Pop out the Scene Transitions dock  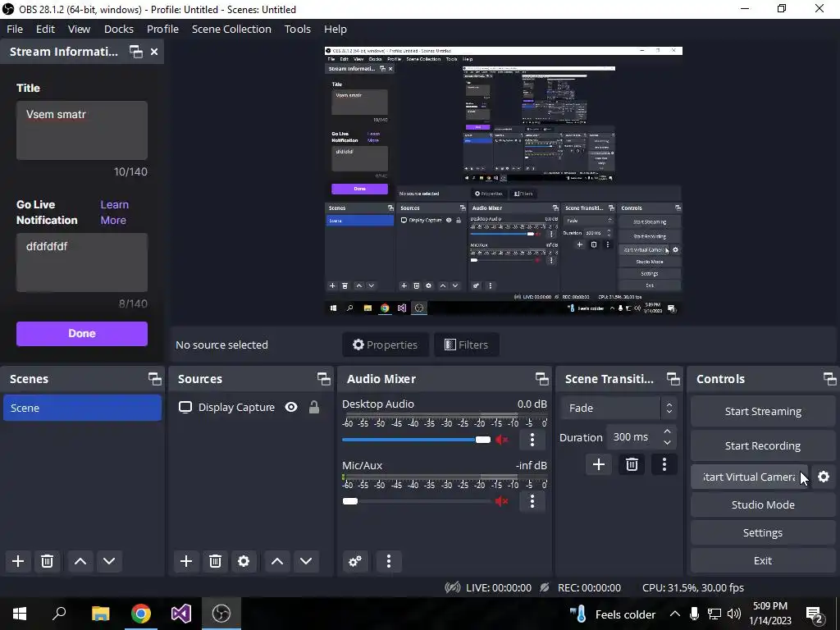(673, 379)
